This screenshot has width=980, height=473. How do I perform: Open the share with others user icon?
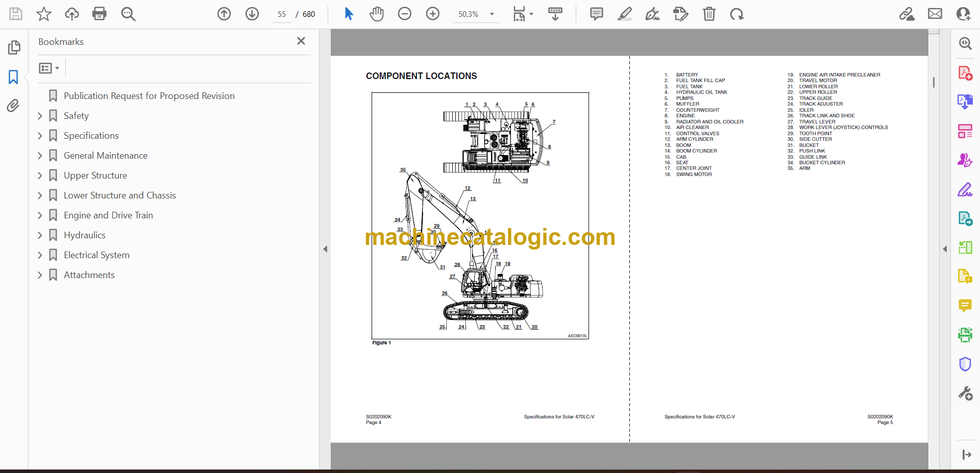[x=963, y=14]
